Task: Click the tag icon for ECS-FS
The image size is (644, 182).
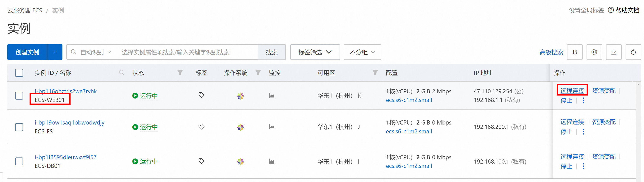Action: 201,126
